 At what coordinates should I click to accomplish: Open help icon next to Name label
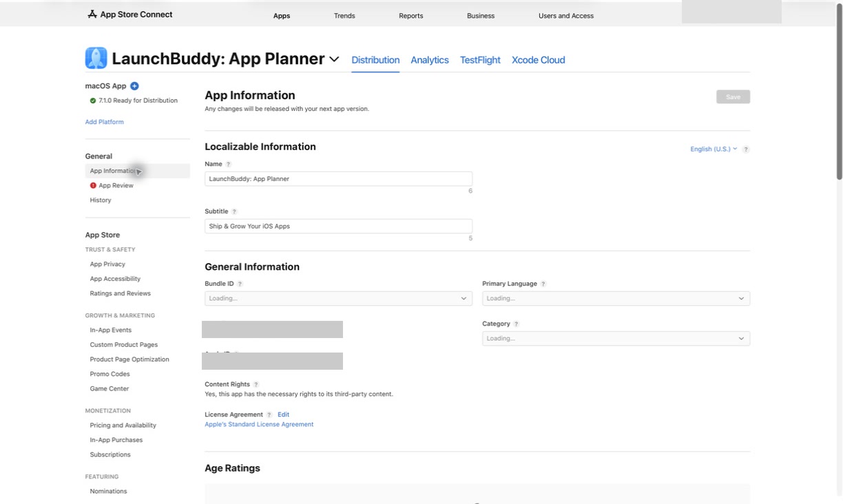229,164
